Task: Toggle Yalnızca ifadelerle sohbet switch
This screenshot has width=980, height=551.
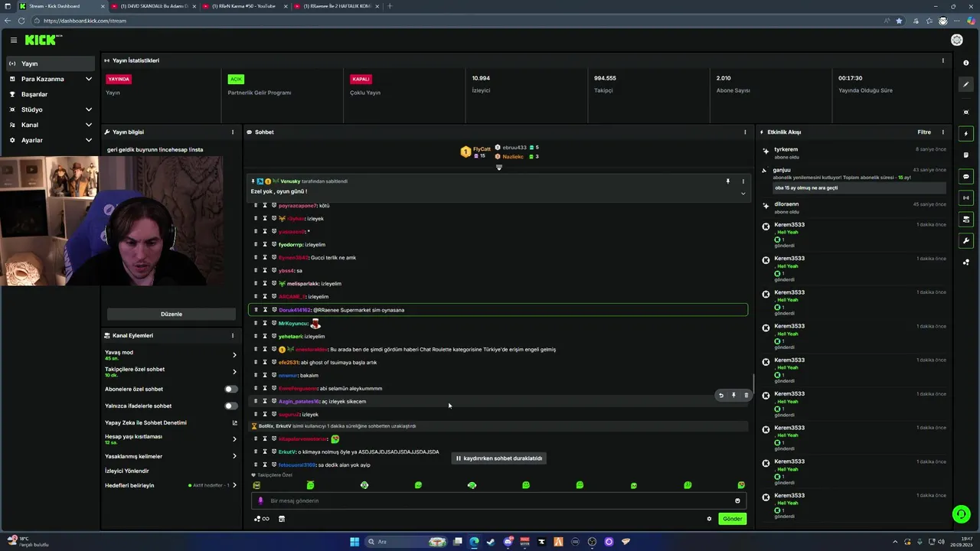Action: (230, 406)
